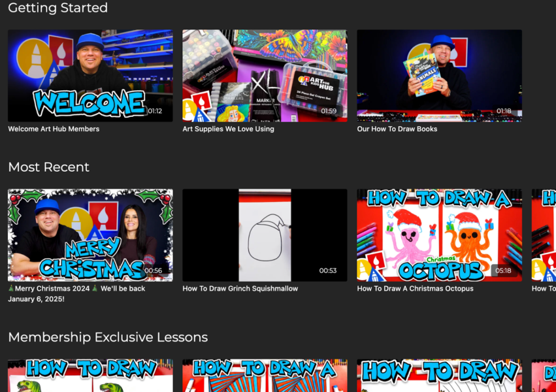Image resolution: width=556 pixels, height=392 pixels.
Task: Click the "Merry Christmas 2024" video title text
Action: [x=76, y=289]
